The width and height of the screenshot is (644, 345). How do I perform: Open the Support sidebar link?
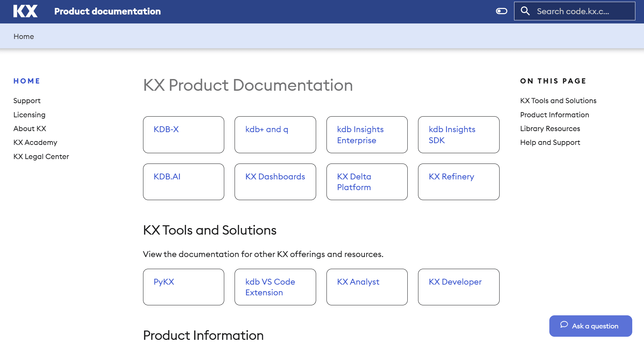27,101
